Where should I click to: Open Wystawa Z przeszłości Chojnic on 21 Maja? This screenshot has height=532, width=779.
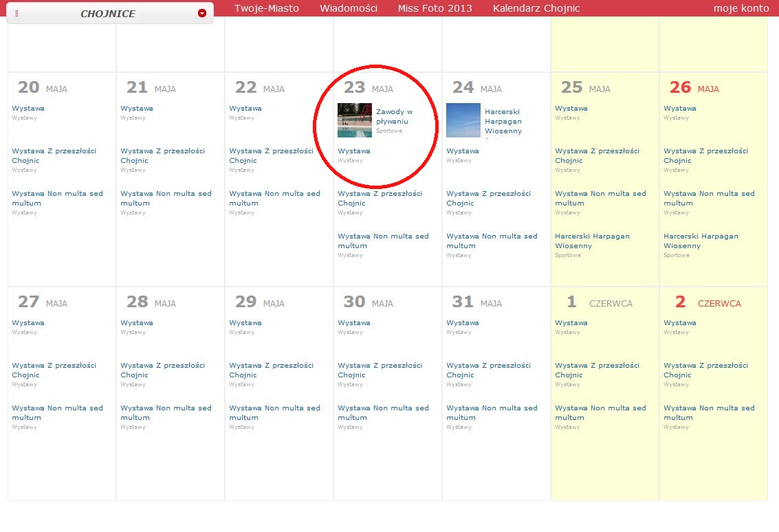click(x=162, y=155)
